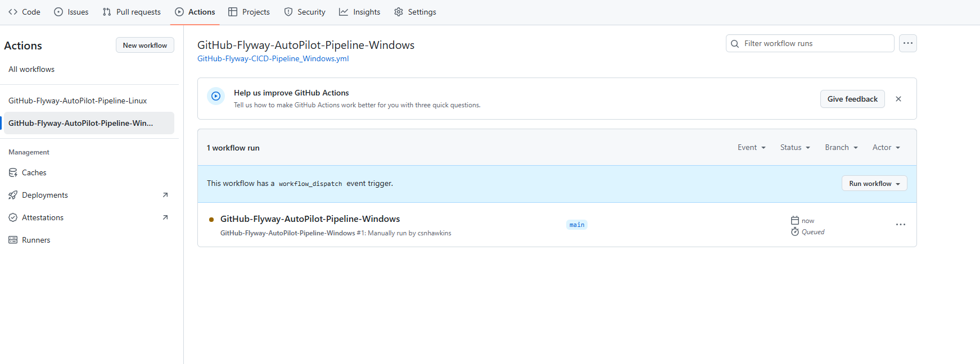The image size is (980, 364).
Task: Expand the Status filter dropdown
Action: click(794, 147)
